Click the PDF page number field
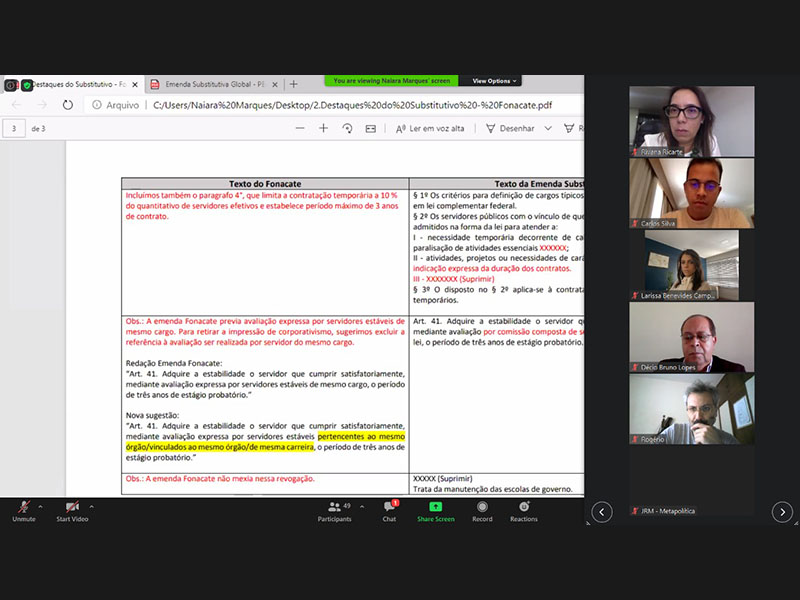Image resolution: width=800 pixels, height=600 pixels. click(15, 128)
